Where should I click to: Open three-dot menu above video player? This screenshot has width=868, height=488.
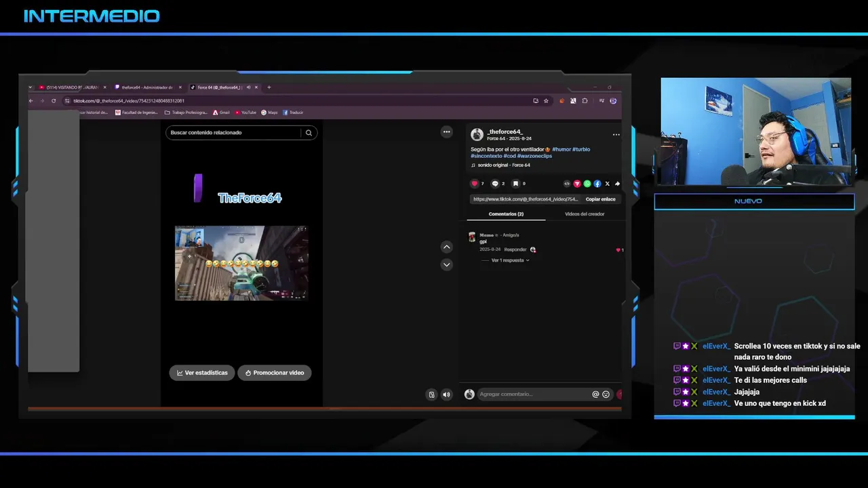(446, 132)
